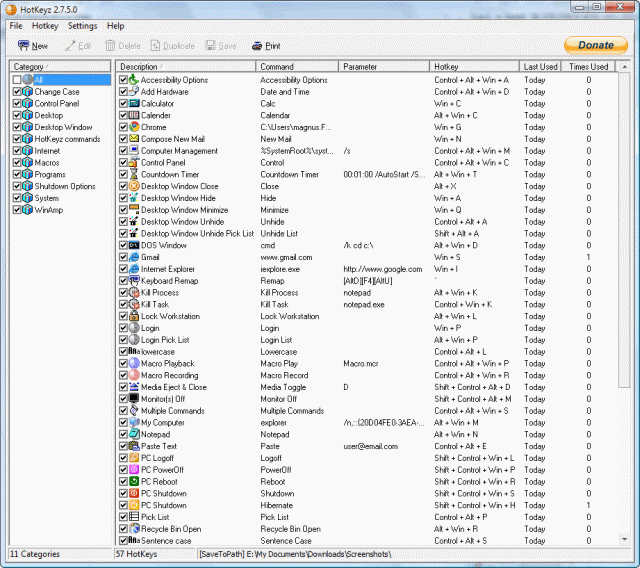Open the Hotkey menu
Image resolution: width=640 pixels, height=568 pixels.
tap(45, 26)
